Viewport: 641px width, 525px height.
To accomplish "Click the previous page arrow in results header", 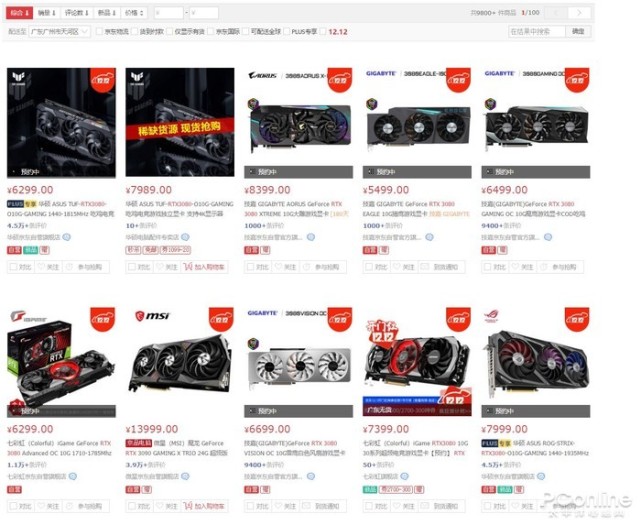I will pos(558,13).
